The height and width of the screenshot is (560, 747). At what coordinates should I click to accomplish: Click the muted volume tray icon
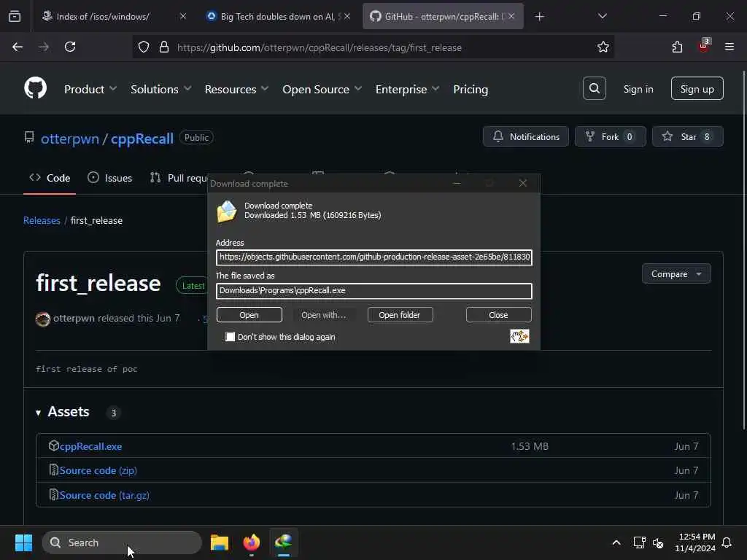tap(658, 542)
